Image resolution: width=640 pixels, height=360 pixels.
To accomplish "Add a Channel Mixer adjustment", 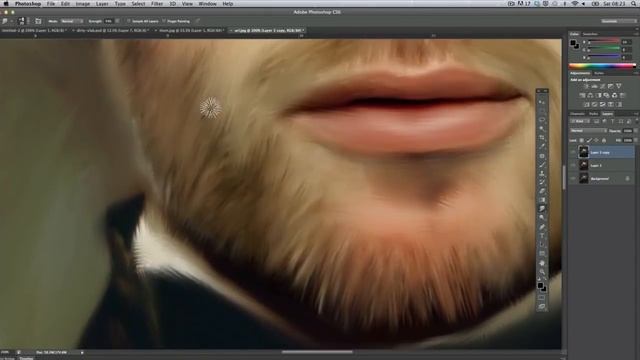I will click(x=614, y=96).
